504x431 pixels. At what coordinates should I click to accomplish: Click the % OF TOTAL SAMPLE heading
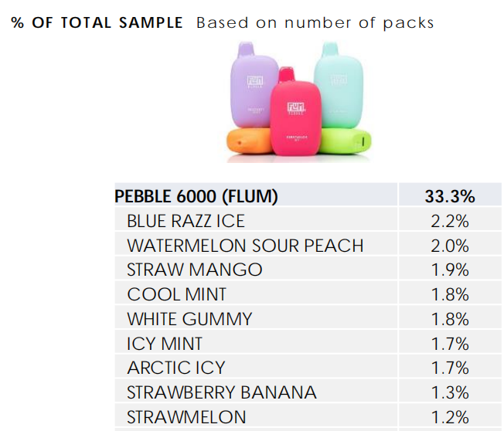point(97,22)
